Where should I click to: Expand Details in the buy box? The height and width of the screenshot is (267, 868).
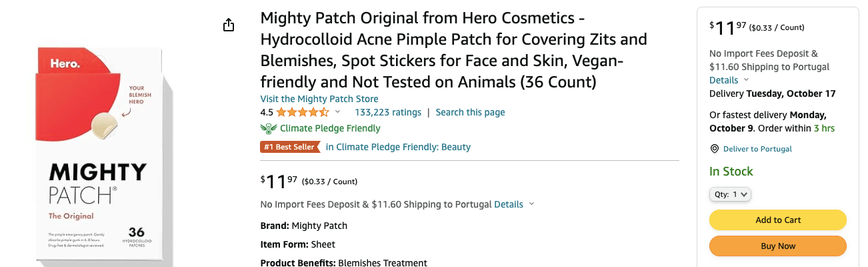(729, 80)
